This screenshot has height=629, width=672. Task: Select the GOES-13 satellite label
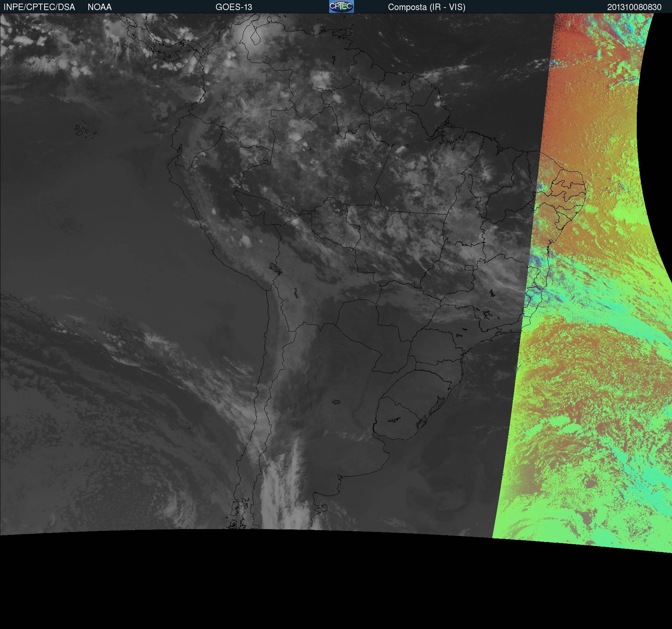click(234, 7)
